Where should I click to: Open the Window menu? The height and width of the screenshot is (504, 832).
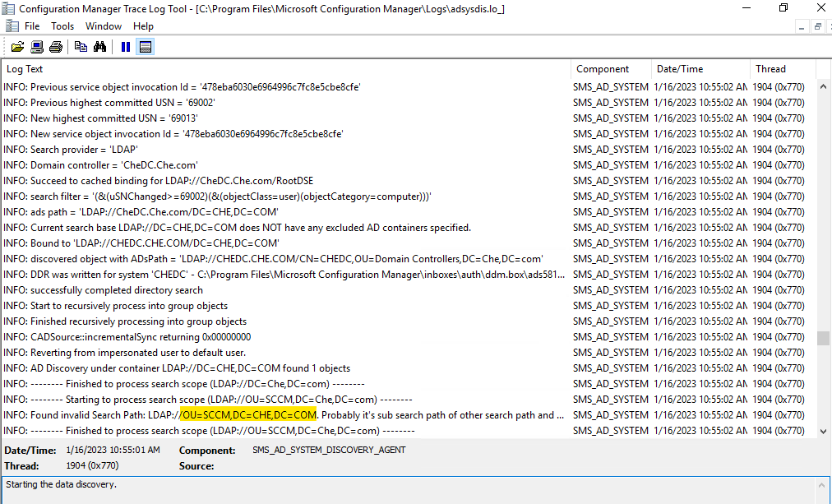coord(104,26)
